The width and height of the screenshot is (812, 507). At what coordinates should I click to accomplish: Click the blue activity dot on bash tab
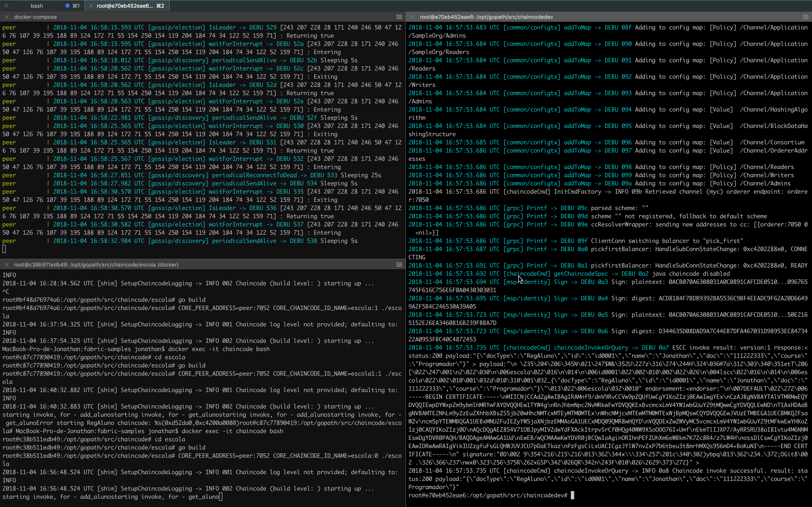click(x=67, y=6)
